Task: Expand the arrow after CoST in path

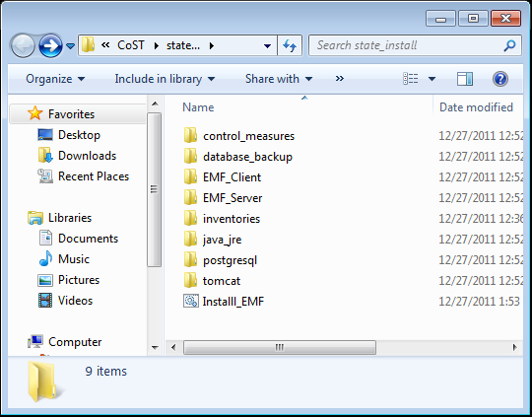Action: pos(157,45)
